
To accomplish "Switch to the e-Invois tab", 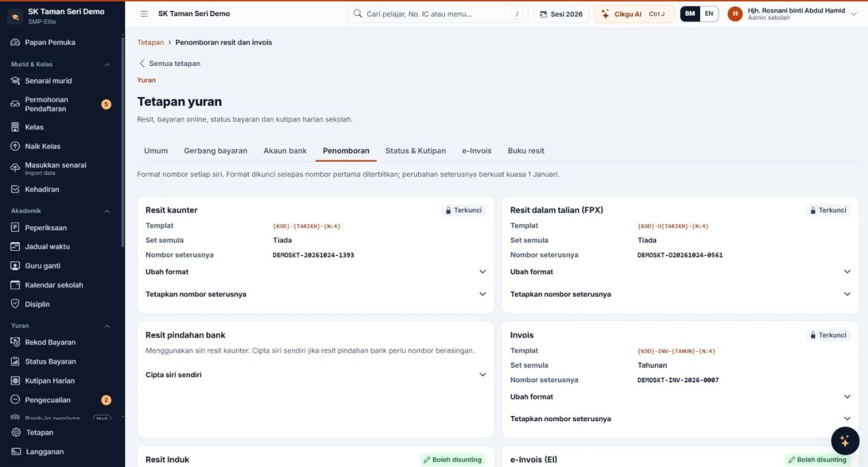I will pyautogui.click(x=477, y=151).
